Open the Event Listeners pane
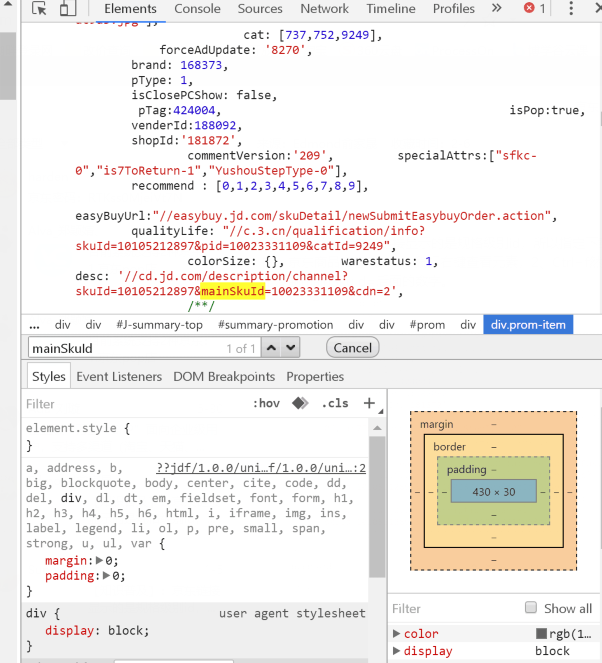Viewport: 602px width, 663px height. (x=119, y=376)
